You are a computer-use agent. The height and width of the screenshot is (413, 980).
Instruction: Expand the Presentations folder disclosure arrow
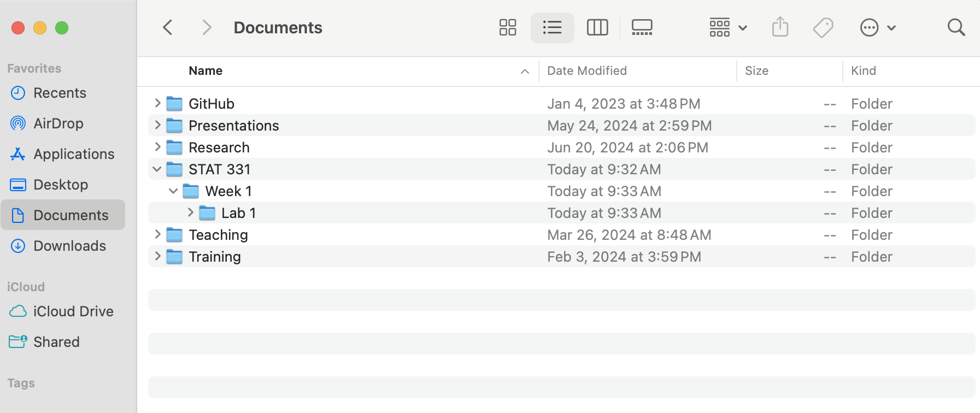[157, 125]
